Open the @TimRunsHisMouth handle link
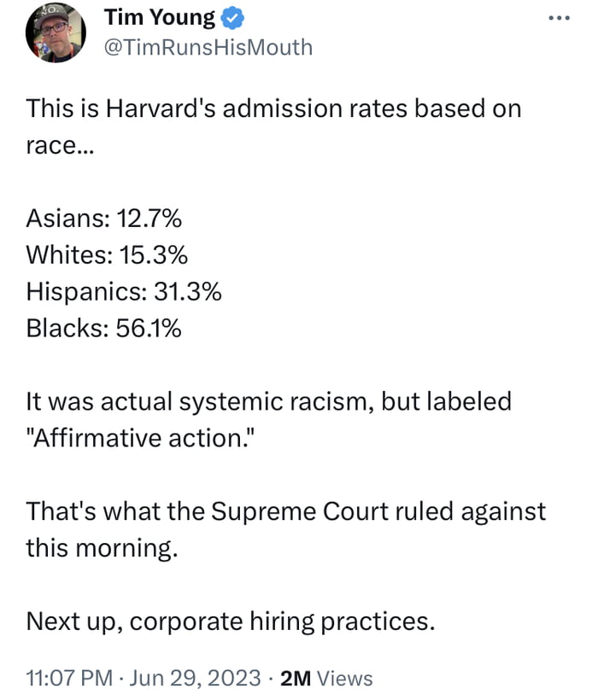Screen dimensions: 598x700 [x=208, y=47]
